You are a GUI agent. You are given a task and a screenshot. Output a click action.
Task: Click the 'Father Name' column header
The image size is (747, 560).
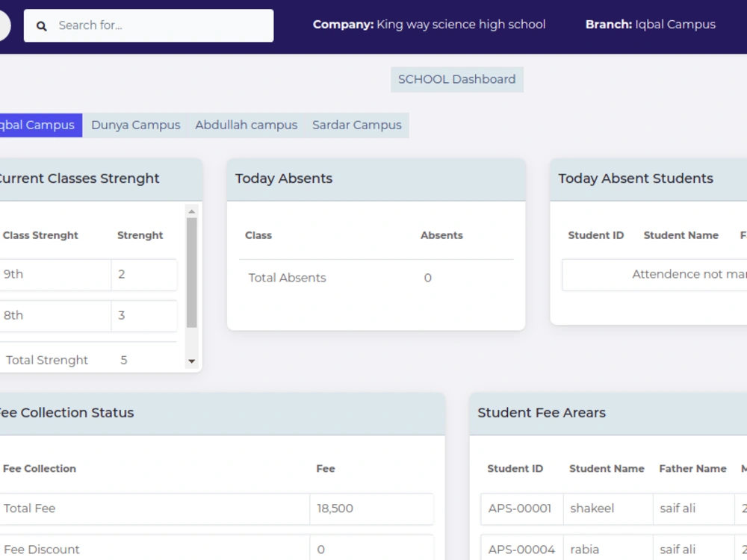pos(692,469)
